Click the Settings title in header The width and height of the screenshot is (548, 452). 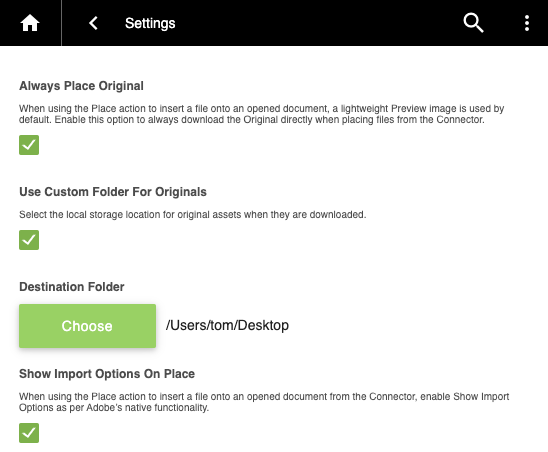pos(150,23)
